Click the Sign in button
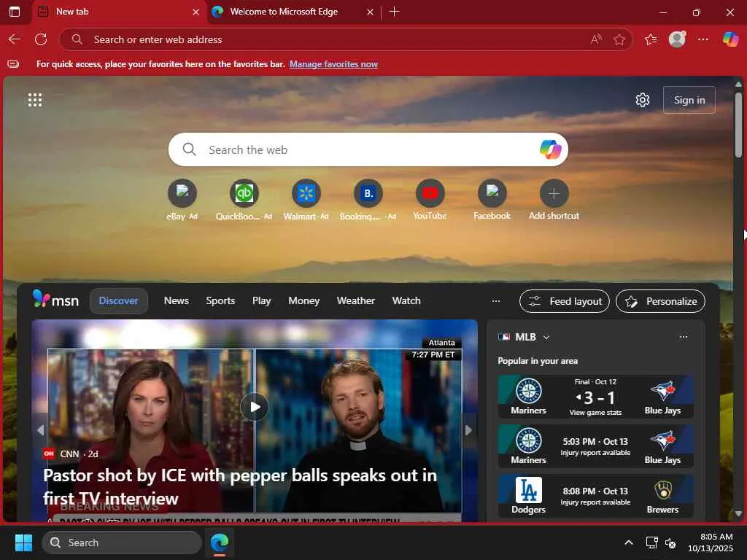747x560 pixels. click(689, 100)
